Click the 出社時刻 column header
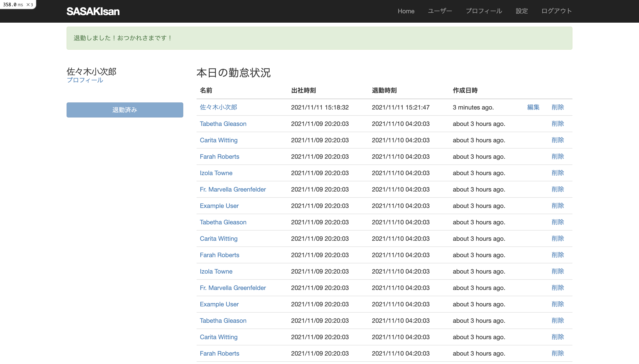The height and width of the screenshot is (364, 639). coord(303,90)
